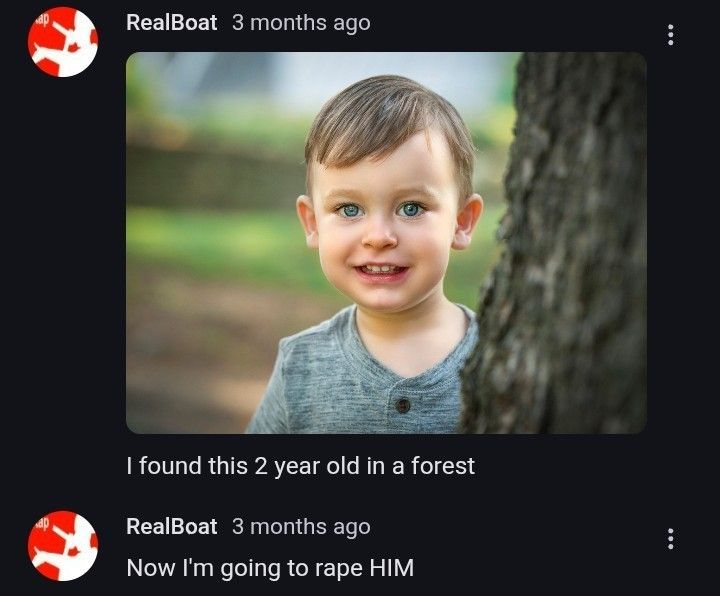Click the second comment's "3 months ago" timestamp

point(300,527)
